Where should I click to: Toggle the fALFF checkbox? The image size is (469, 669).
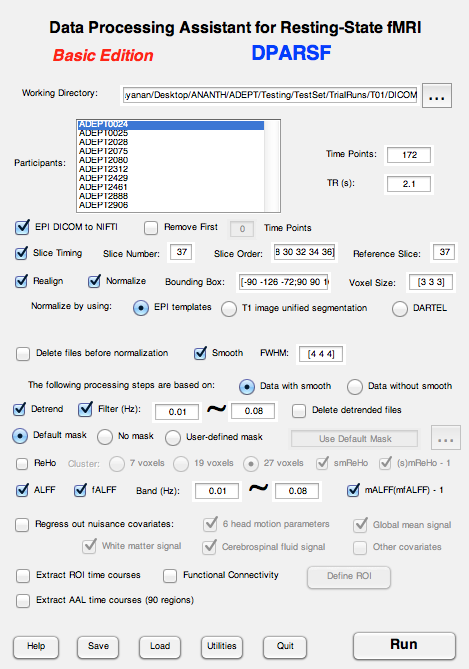(80, 490)
